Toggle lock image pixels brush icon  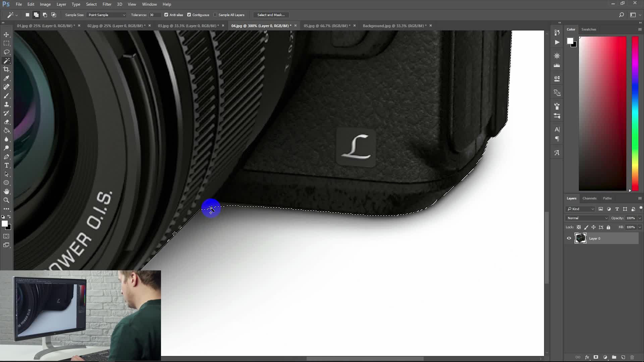586,227
